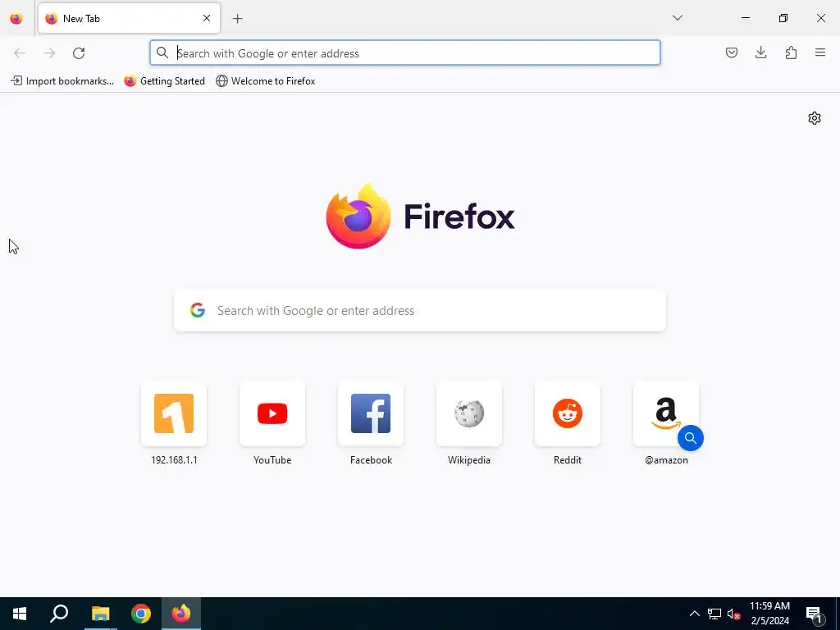The height and width of the screenshot is (630, 840).
Task: Open the Firefox application menu
Action: point(820,52)
